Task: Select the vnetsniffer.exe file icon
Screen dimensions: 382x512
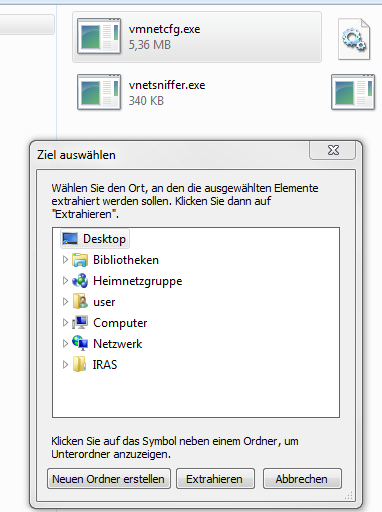Action: (99, 92)
